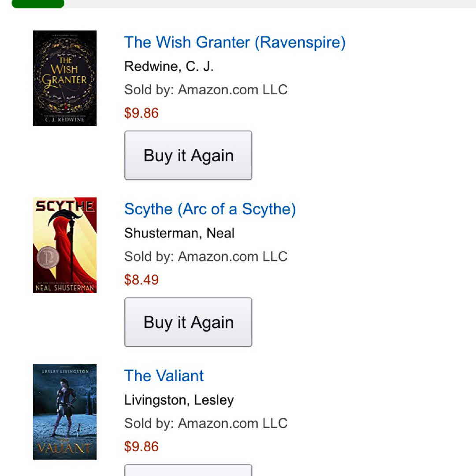
Task: Click the $9.86 price of The Valiant
Action: pos(141,447)
